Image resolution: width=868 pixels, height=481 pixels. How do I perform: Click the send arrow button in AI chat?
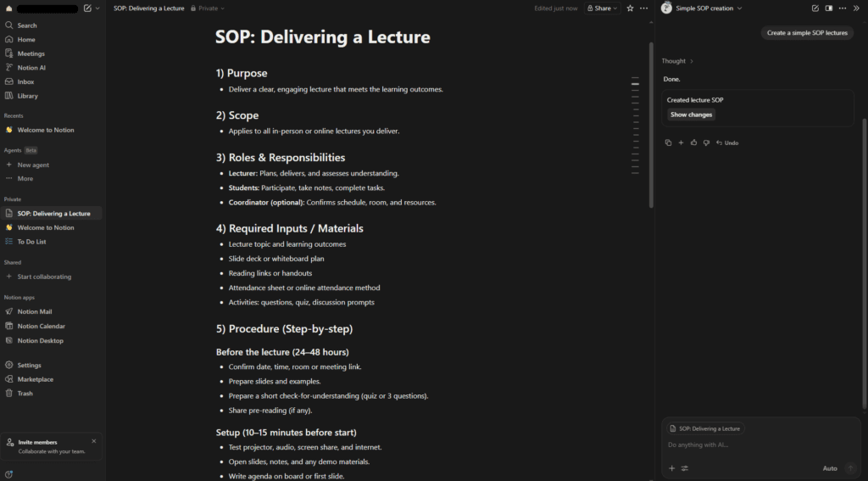point(850,468)
